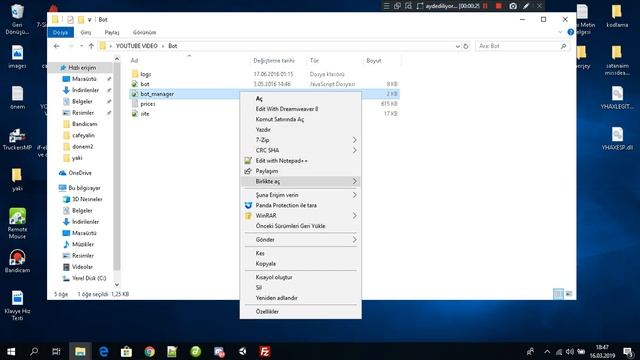Viewport: 640px width, 360px height.
Task: Open FileZilla from the taskbar
Action: pyautogui.click(x=265, y=351)
